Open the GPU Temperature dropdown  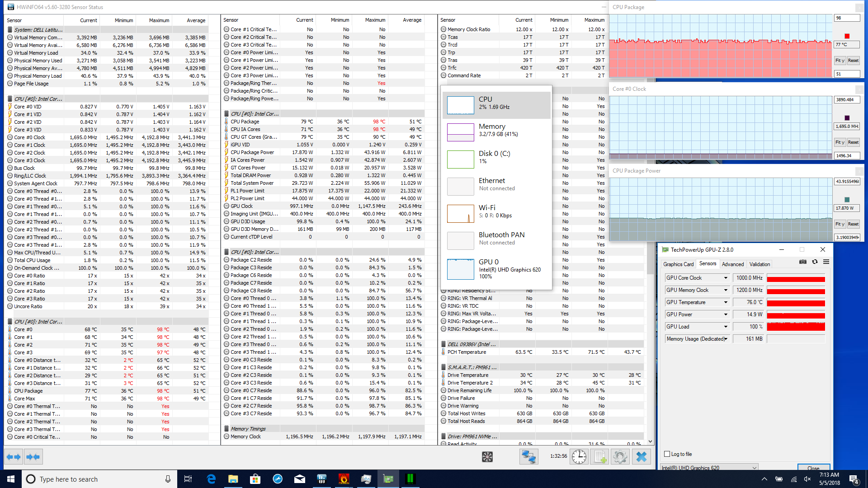(726, 302)
